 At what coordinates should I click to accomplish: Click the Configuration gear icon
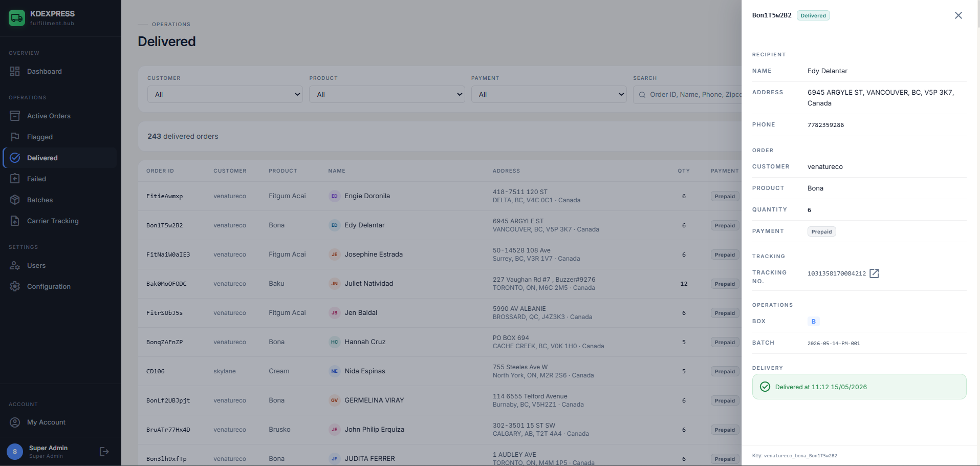[x=15, y=286]
